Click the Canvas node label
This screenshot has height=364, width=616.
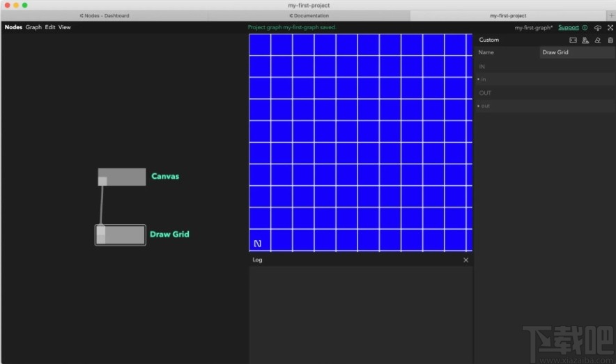click(x=165, y=176)
